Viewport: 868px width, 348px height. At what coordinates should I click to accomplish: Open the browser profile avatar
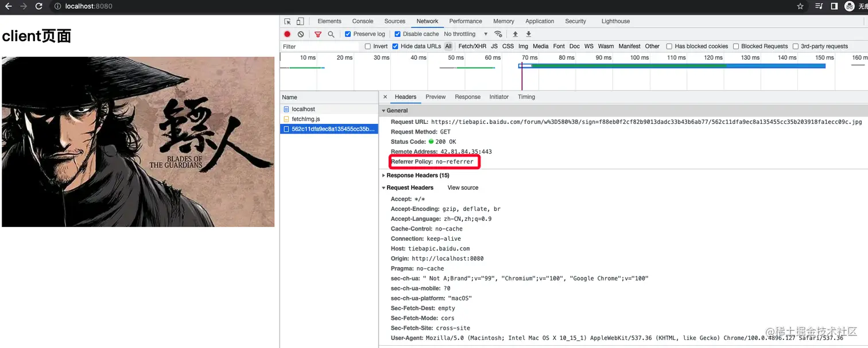pos(850,6)
